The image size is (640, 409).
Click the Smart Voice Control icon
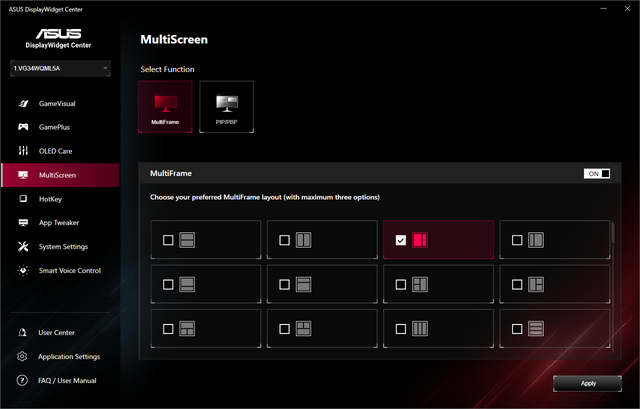click(23, 270)
